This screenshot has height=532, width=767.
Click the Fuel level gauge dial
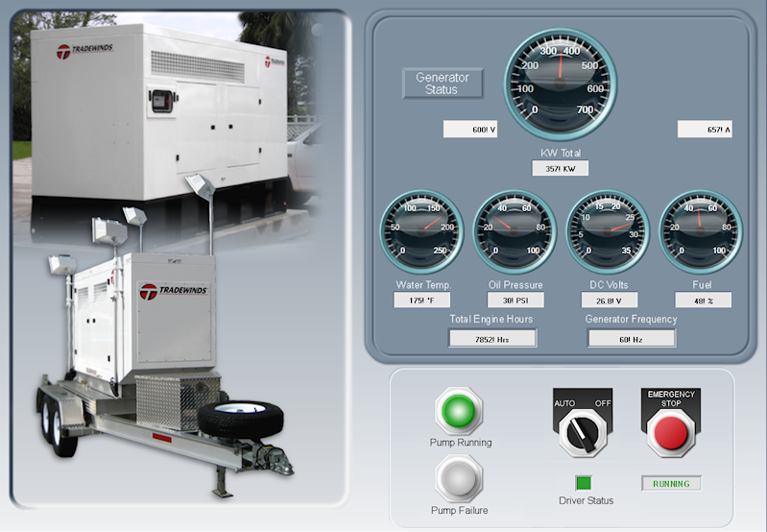pyautogui.click(x=700, y=230)
